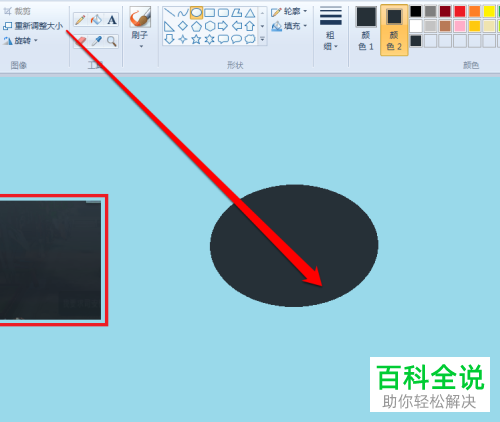Select the Curve shape
The width and height of the screenshot is (500, 422).
coord(183,13)
